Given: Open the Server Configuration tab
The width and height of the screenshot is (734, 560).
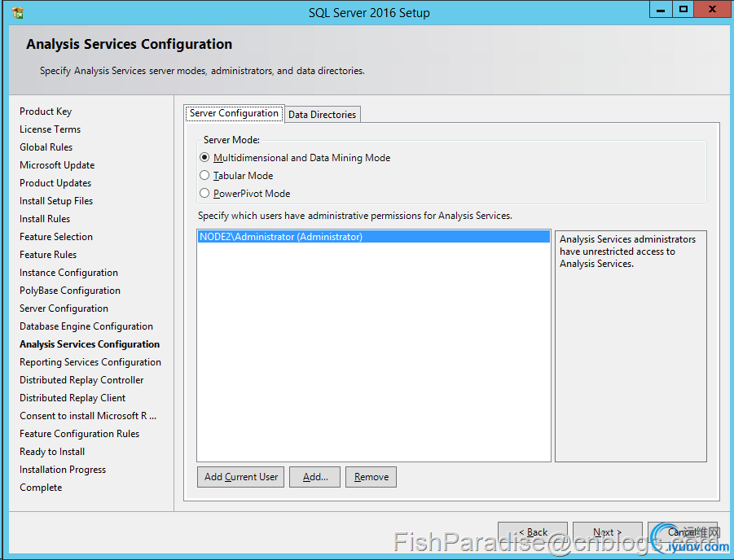Looking at the screenshot, I should [234, 113].
